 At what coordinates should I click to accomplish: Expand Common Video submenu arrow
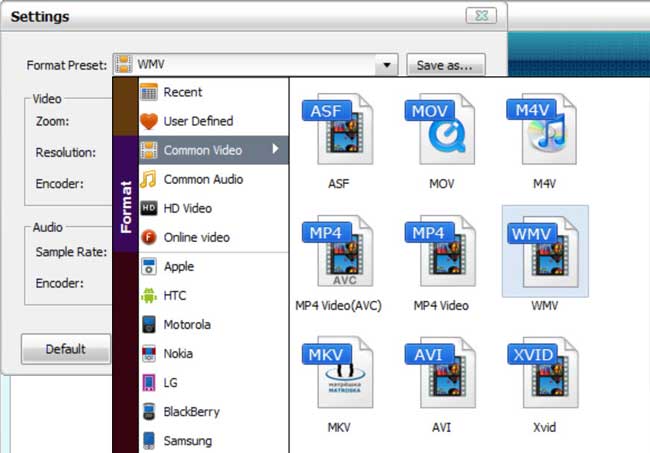click(x=275, y=149)
